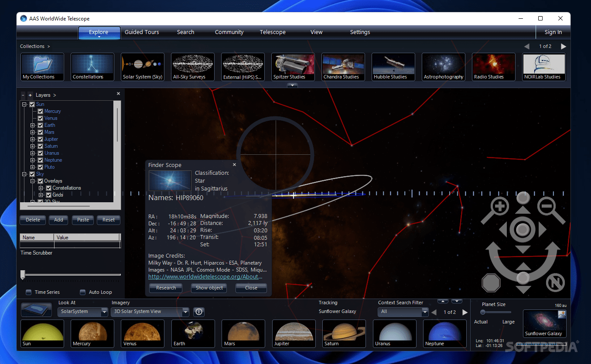The image size is (591, 364).
Task: Open the Look At dropdown
Action: tap(82, 312)
